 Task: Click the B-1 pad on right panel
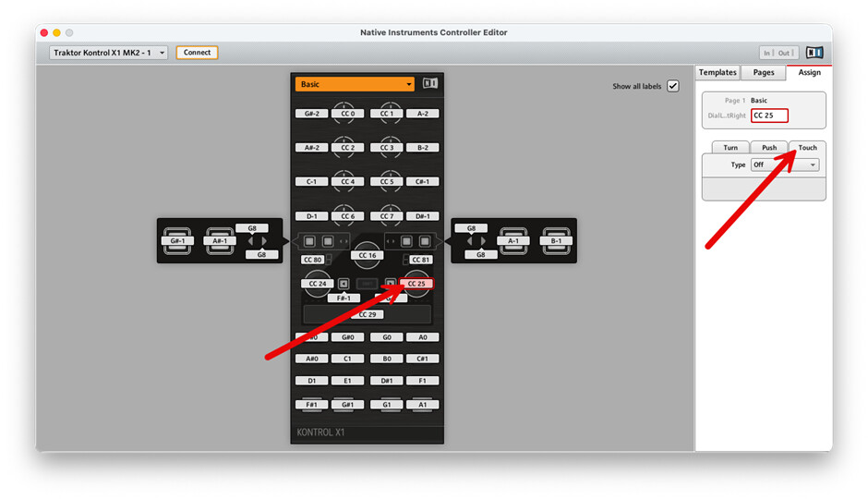point(557,240)
